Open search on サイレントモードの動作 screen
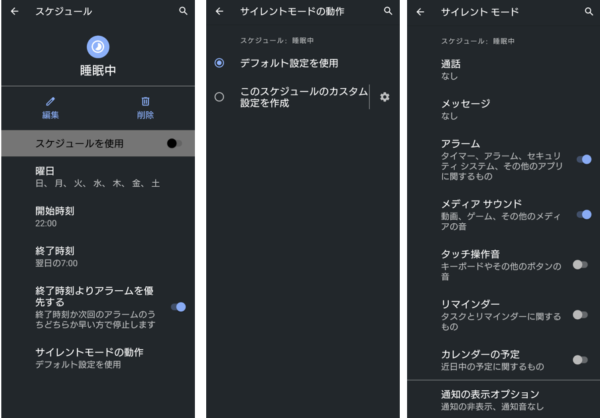This screenshot has height=418, width=600. 388,11
